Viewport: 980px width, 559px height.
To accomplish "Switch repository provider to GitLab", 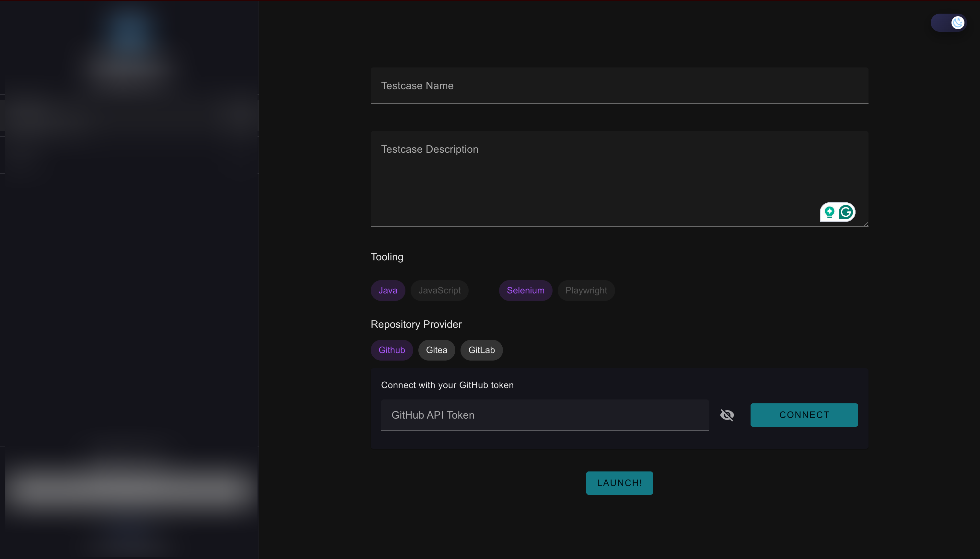I will (481, 350).
